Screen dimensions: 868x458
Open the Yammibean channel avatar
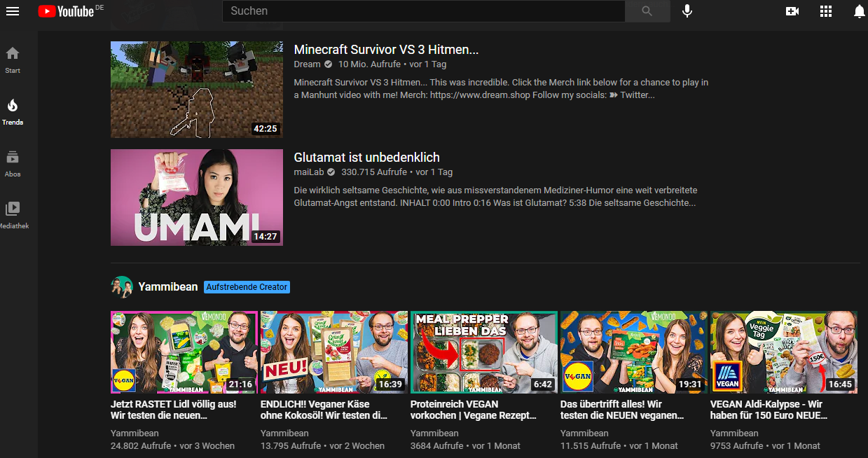(122, 287)
